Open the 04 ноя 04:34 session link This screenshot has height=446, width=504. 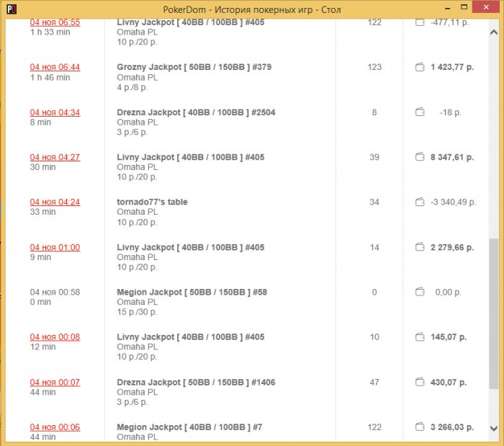(x=55, y=112)
